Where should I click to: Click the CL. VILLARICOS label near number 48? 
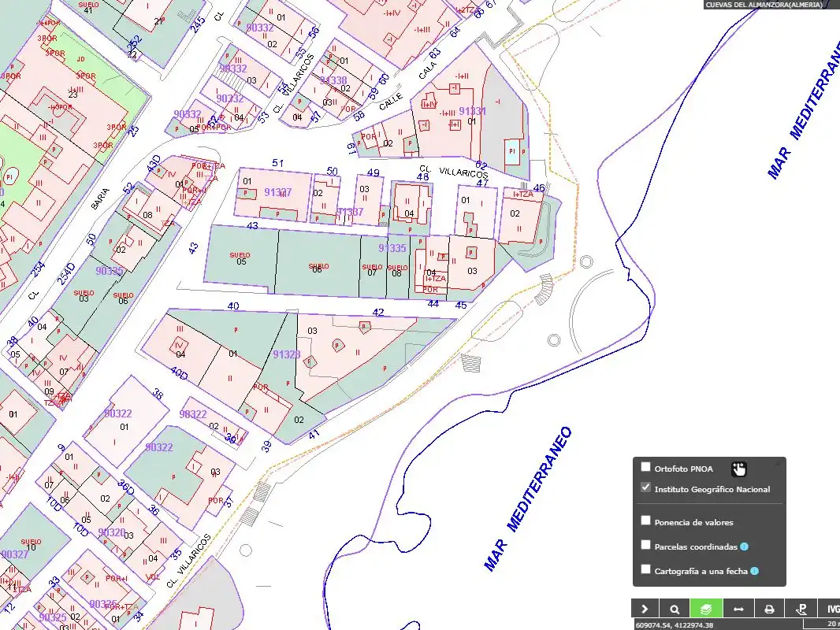tap(454, 172)
